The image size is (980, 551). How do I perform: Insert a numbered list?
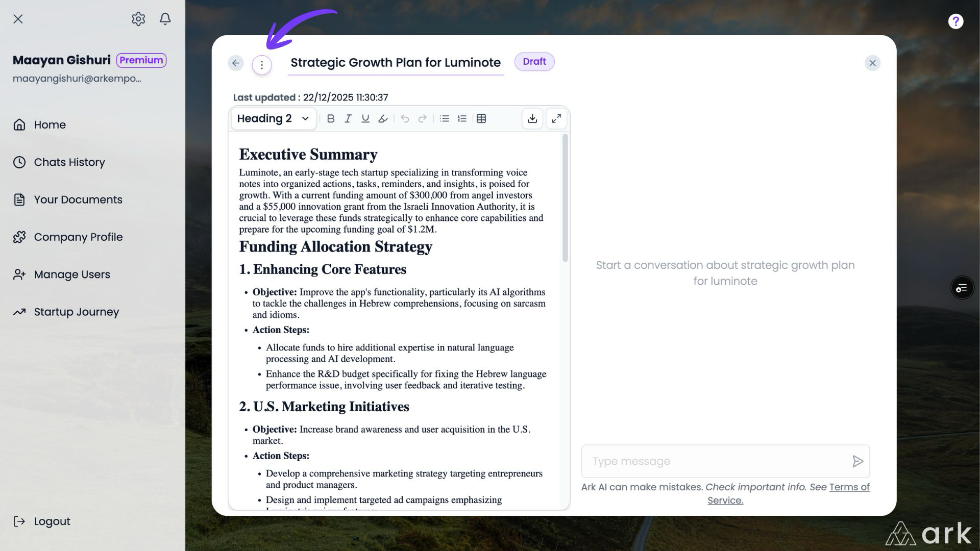point(462,119)
